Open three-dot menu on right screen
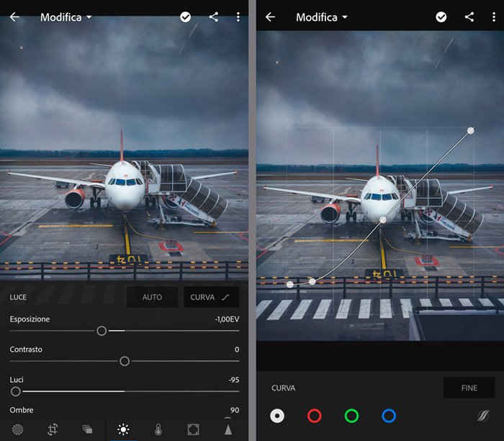The height and width of the screenshot is (441, 504). pyautogui.click(x=494, y=17)
